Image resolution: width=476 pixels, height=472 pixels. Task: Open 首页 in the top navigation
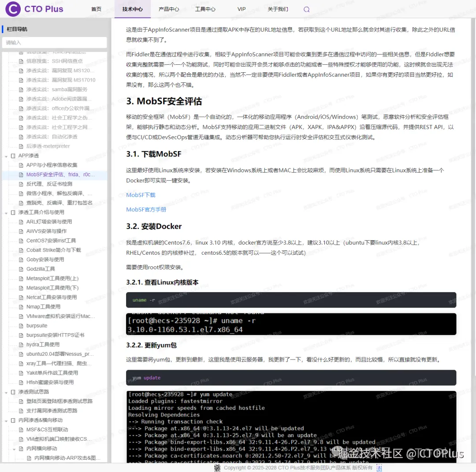click(96, 9)
